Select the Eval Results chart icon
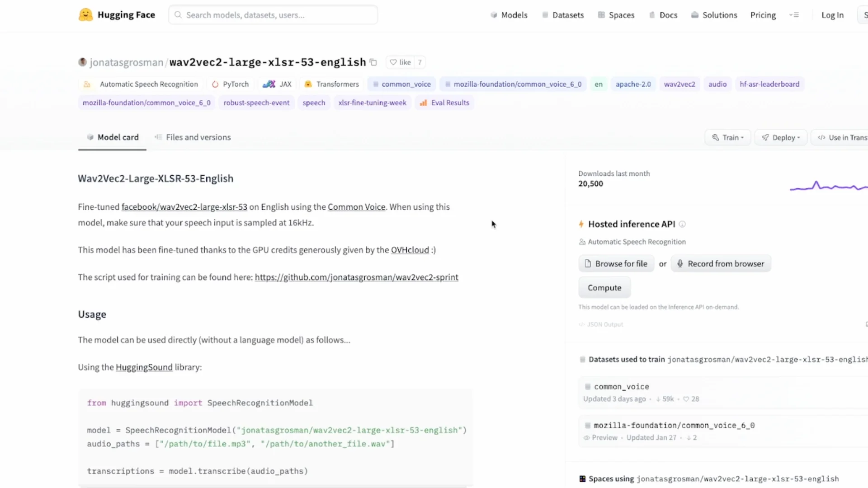868x488 pixels. tap(423, 103)
